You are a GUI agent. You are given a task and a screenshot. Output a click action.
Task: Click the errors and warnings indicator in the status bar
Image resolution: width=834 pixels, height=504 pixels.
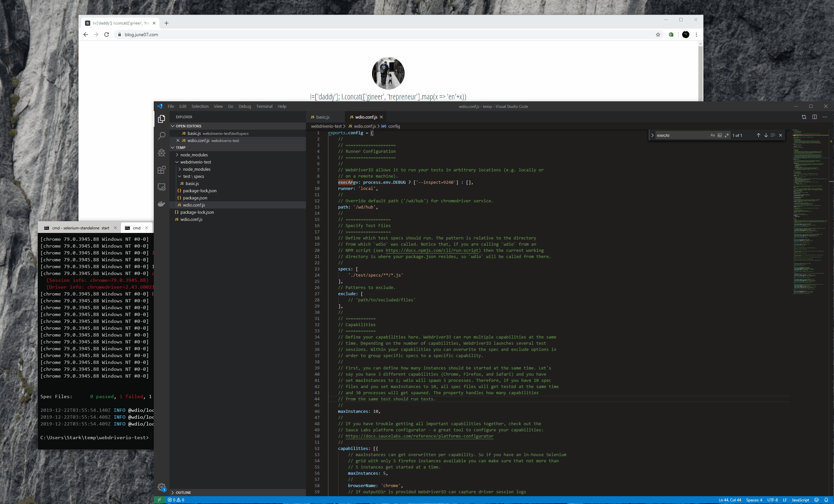(x=175, y=500)
